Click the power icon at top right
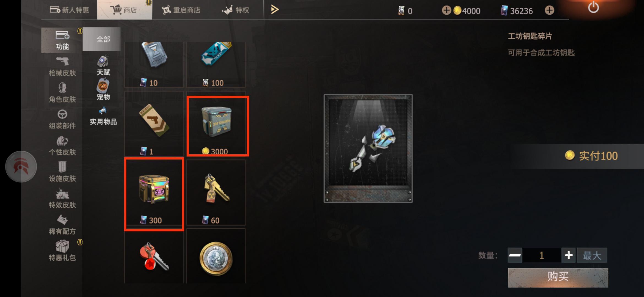The width and height of the screenshot is (644, 297). pyautogui.click(x=593, y=7)
